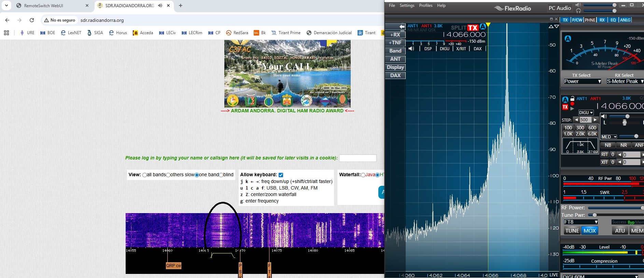Uncheck the Allow keyboard checkbox
Image resolution: width=644 pixels, height=278 pixels.
(281, 175)
